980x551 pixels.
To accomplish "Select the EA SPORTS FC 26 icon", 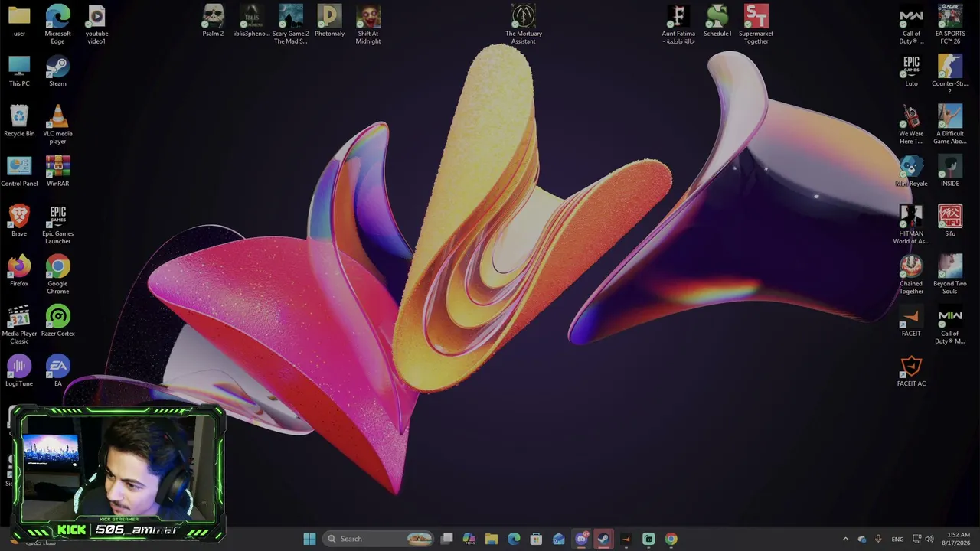I will (950, 24).
